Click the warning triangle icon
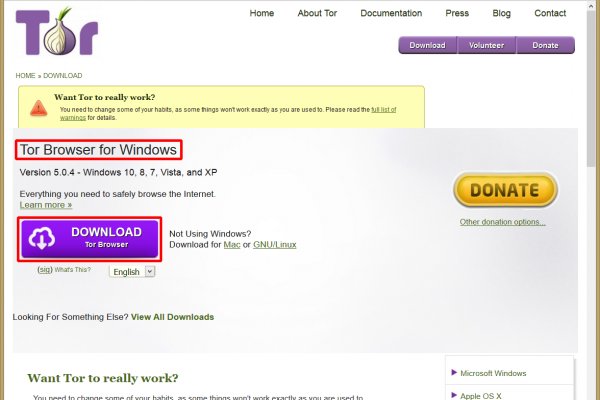The width and height of the screenshot is (600, 400). point(38,106)
